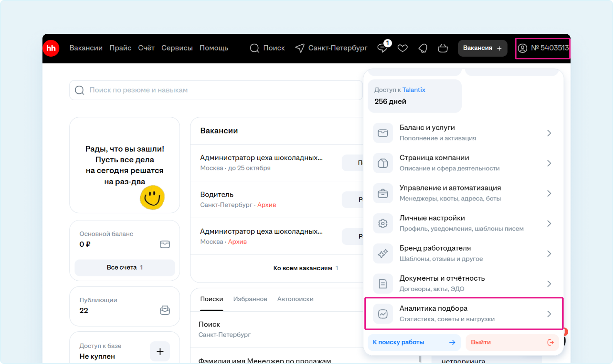The image size is (613, 364).
Task: Click the Talantix link
Action: [414, 90]
